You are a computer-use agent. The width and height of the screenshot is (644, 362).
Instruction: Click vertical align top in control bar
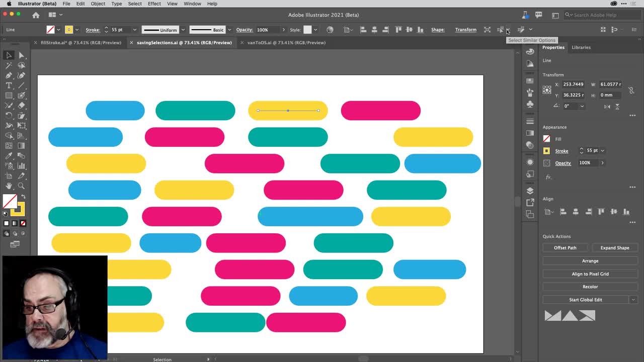398,30
